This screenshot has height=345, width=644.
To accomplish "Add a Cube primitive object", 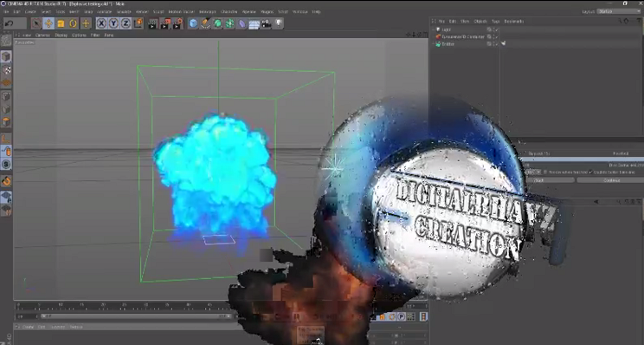I will tap(193, 23).
